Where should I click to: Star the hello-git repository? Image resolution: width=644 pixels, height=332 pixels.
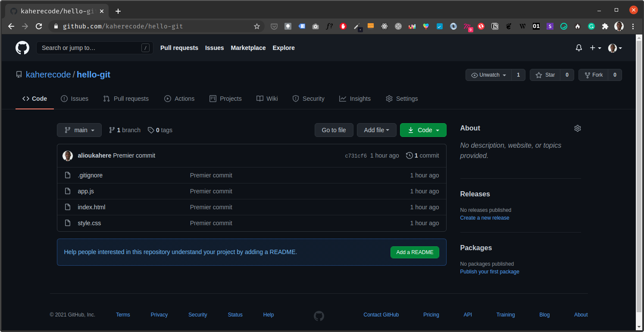(x=545, y=75)
